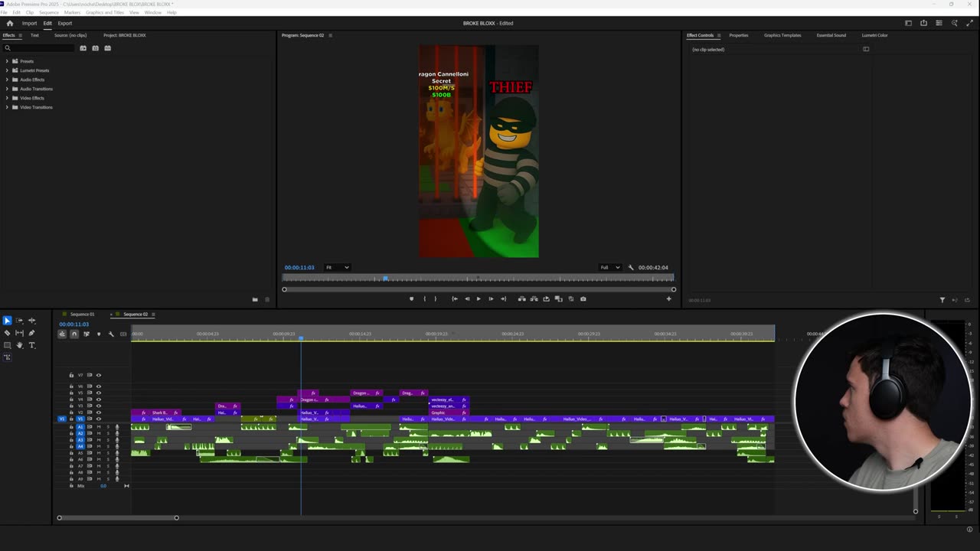Open Graphics and Titles menu
The image size is (980, 551).
pos(105,12)
